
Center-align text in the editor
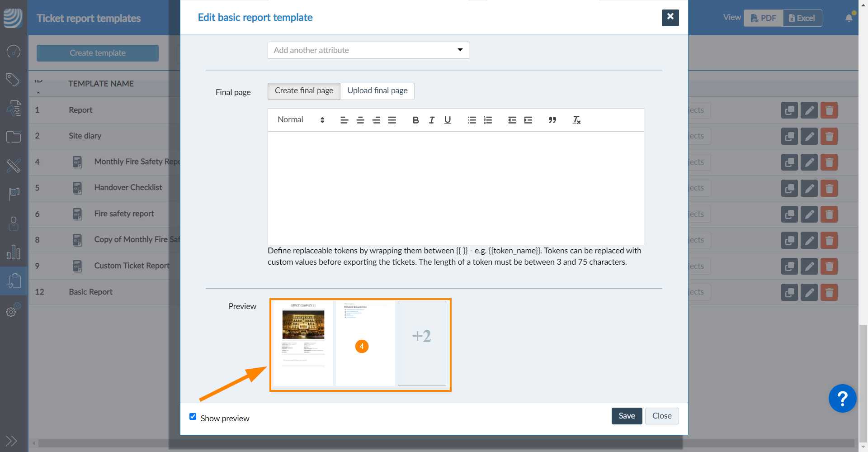pos(360,120)
